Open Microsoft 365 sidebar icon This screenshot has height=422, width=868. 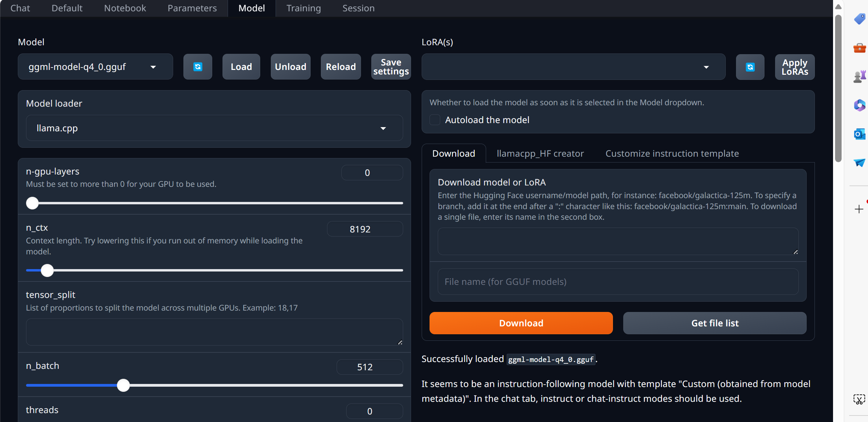coord(859,105)
